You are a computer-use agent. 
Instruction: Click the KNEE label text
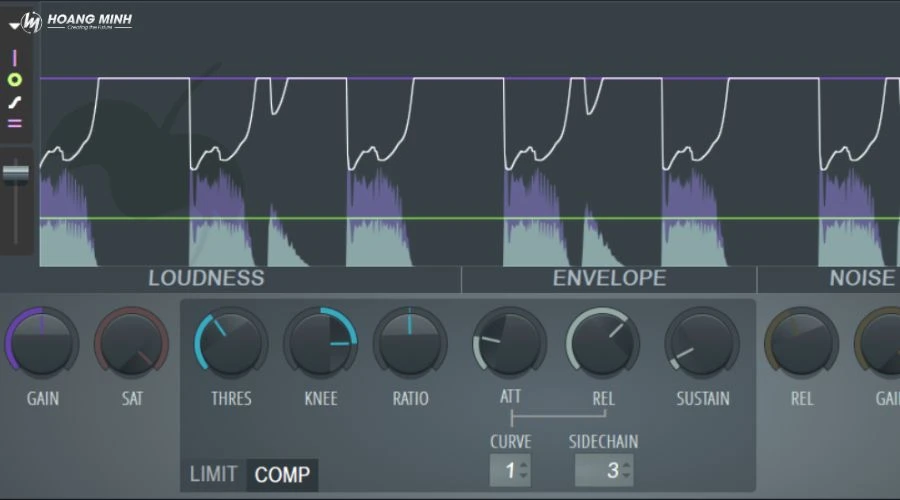(x=320, y=398)
